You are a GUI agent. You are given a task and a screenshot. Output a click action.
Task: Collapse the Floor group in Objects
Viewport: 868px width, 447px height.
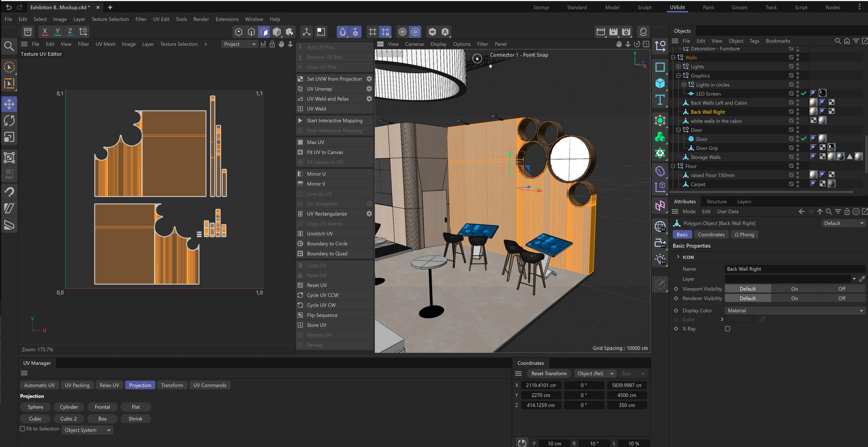click(x=673, y=166)
